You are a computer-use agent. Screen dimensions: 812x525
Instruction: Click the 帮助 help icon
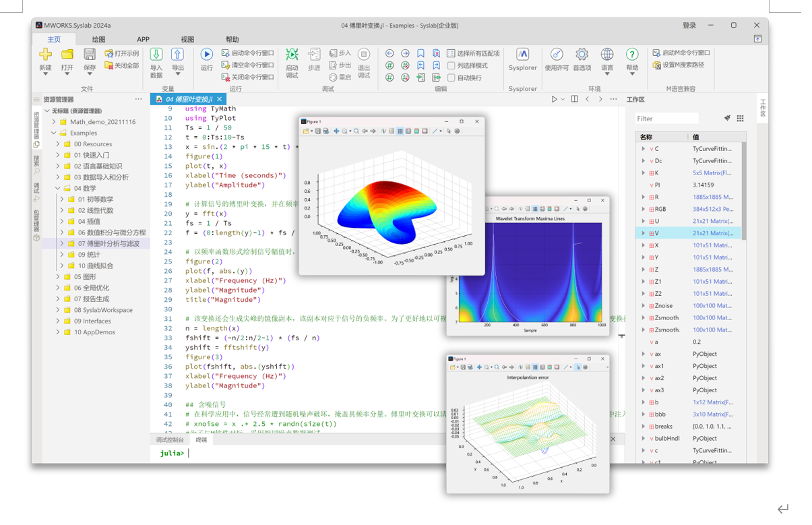click(632, 54)
